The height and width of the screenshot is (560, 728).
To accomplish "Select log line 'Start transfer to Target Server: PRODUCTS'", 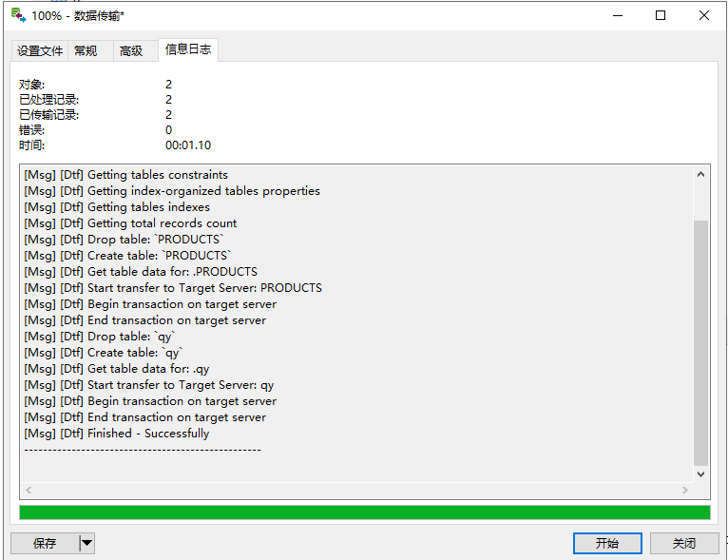I will pyautogui.click(x=173, y=288).
